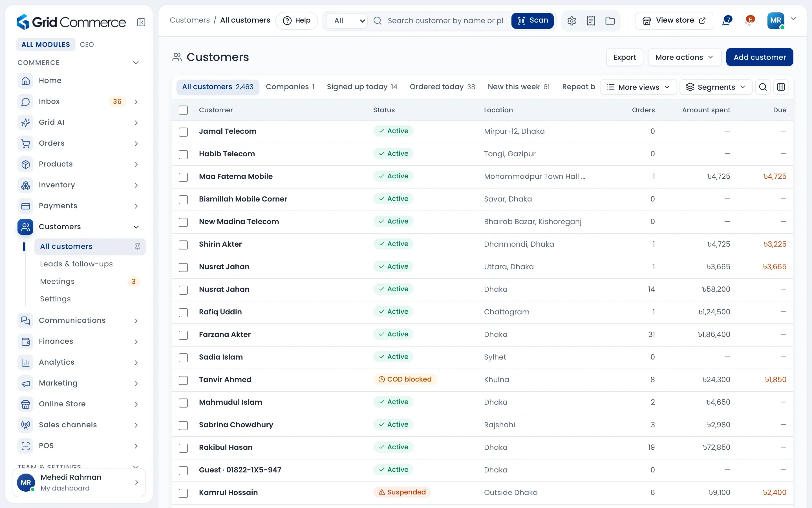Open the All search filter dropdown
Image resolution: width=812 pixels, height=508 pixels.
coord(347,21)
